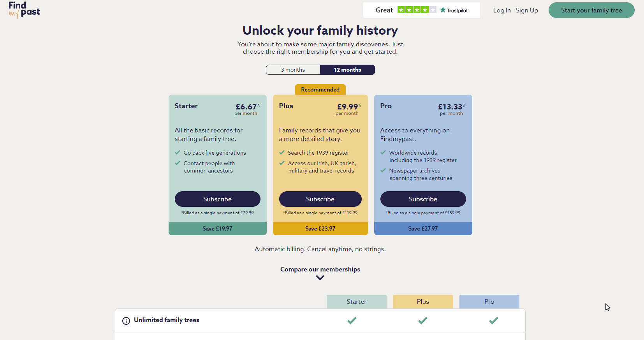Switch billing to 3 months

pos(293,70)
